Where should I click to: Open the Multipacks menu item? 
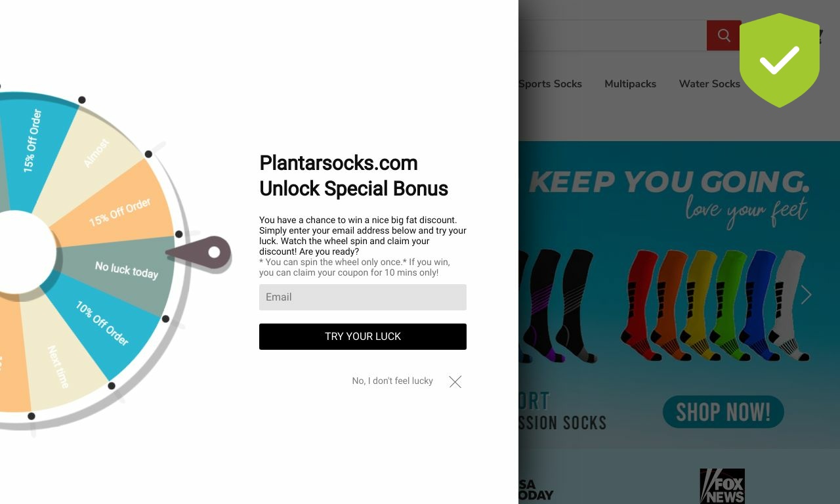(x=630, y=84)
